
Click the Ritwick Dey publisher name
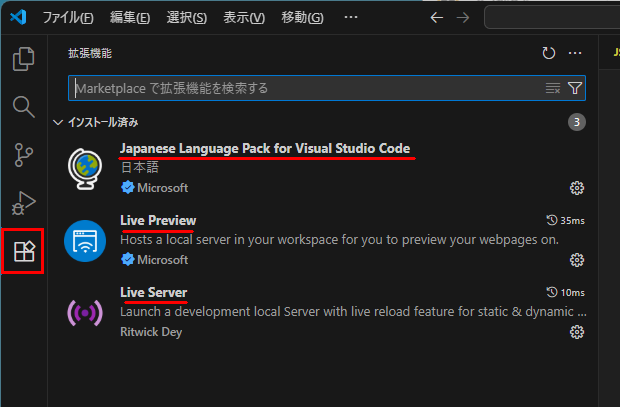pyautogui.click(x=151, y=331)
